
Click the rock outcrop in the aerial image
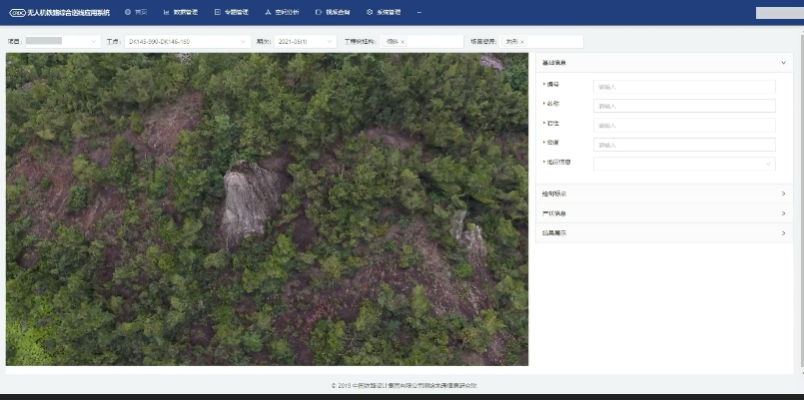tap(248, 200)
